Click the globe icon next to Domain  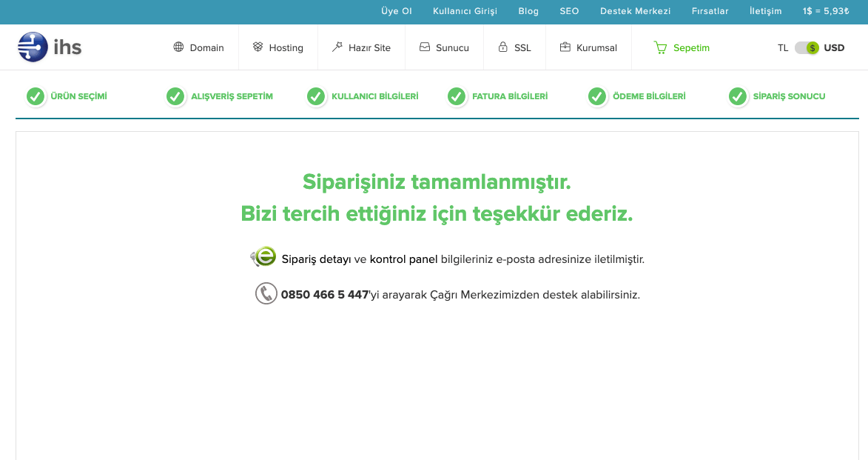177,47
